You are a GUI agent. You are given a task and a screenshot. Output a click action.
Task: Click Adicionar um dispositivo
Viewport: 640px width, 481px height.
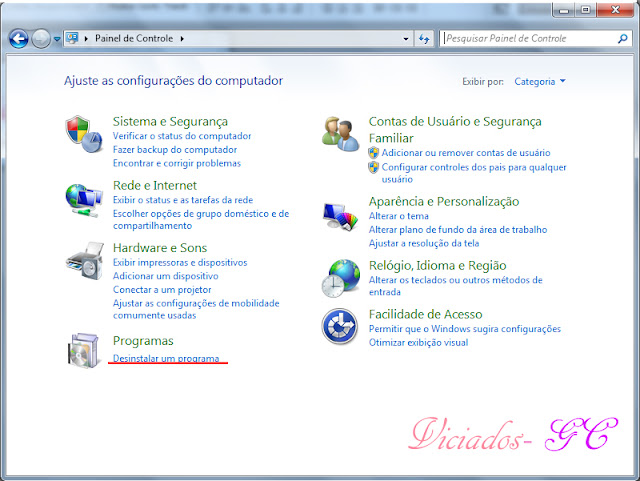[x=165, y=276]
